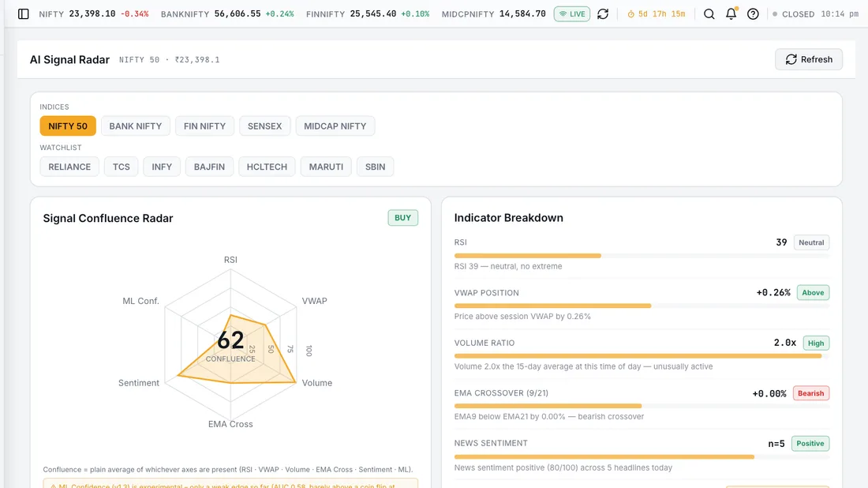Screen dimensions: 868x488
Task: Click the CLOSED market status label
Action: 799,14
